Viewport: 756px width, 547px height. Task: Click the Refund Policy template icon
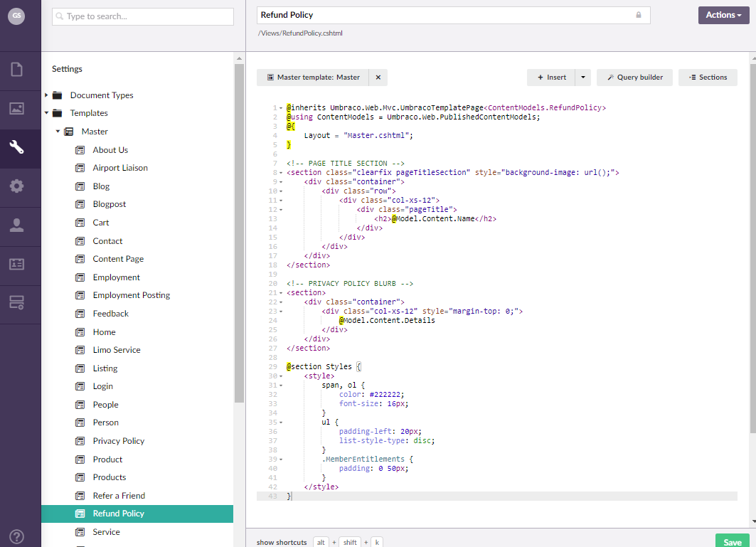80,514
